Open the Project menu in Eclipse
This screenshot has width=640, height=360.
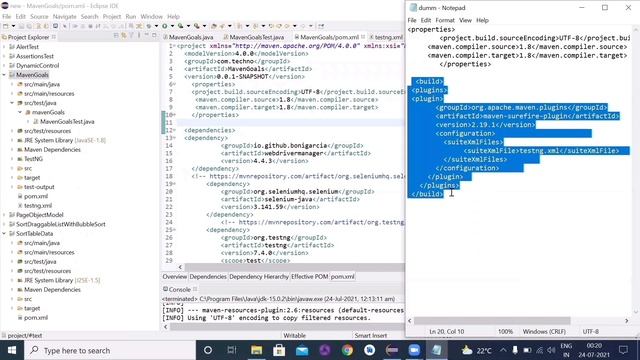(x=112, y=16)
